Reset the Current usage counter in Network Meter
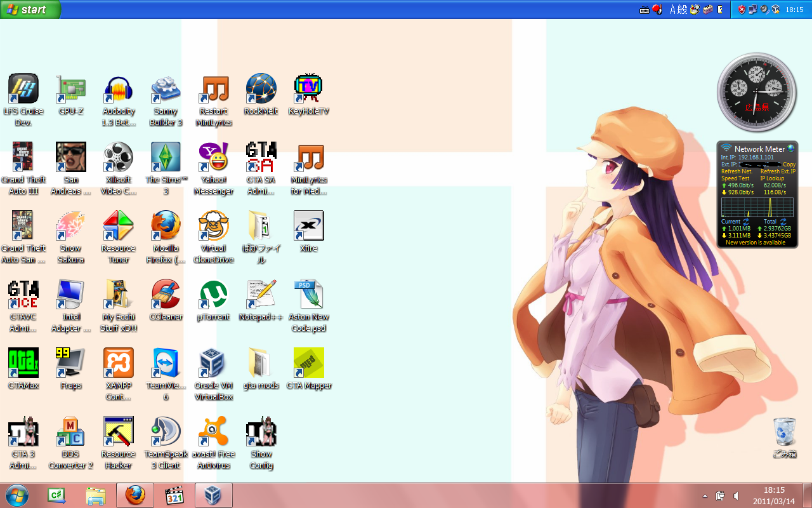The width and height of the screenshot is (812, 508). 746,221
